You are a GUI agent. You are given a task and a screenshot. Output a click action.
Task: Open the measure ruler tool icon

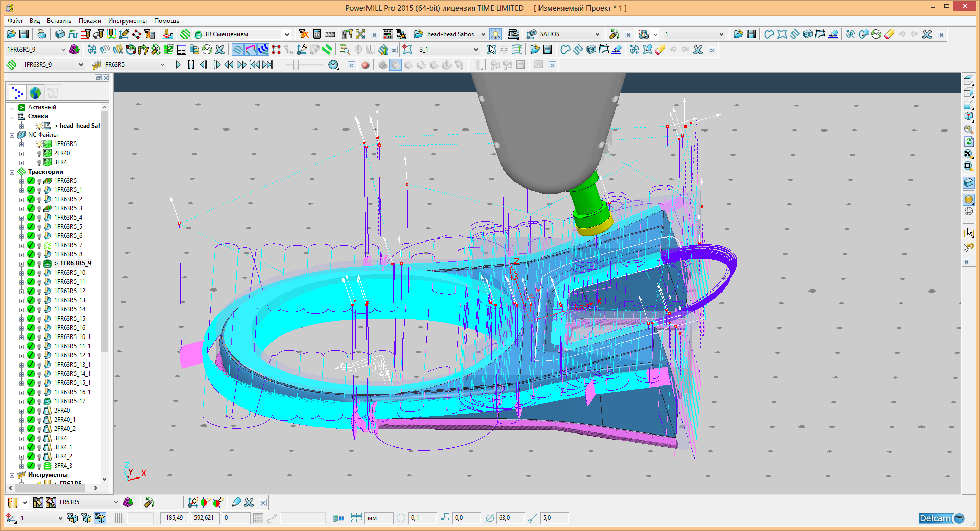click(x=330, y=34)
